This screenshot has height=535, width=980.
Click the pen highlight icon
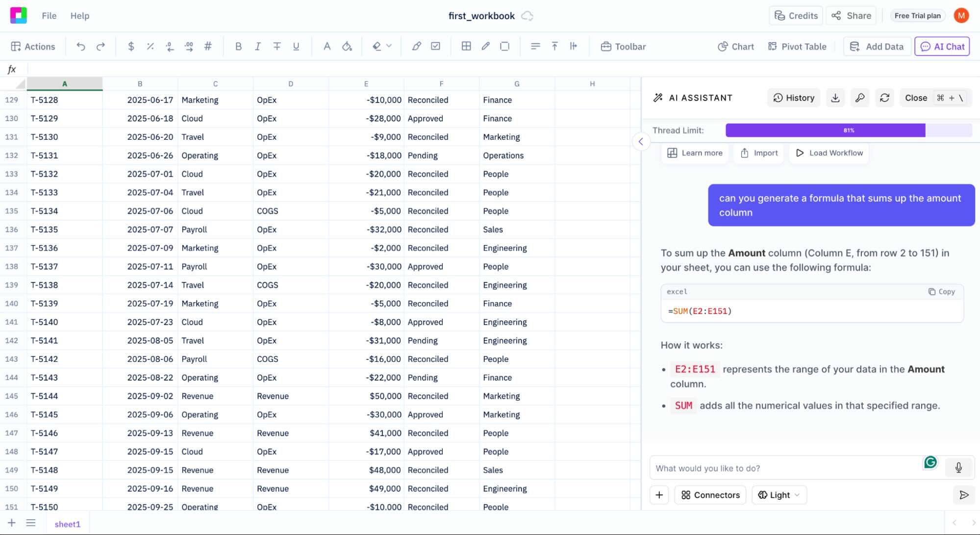416,47
